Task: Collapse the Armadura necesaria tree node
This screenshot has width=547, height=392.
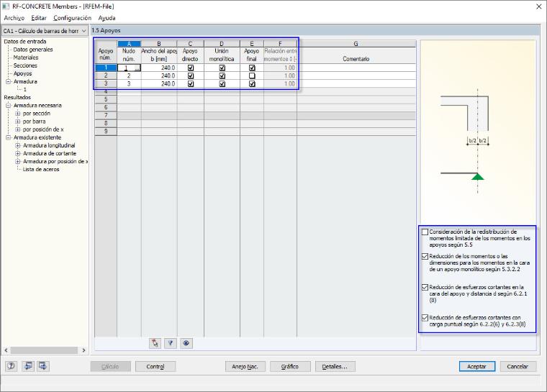Action: coord(9,105)
